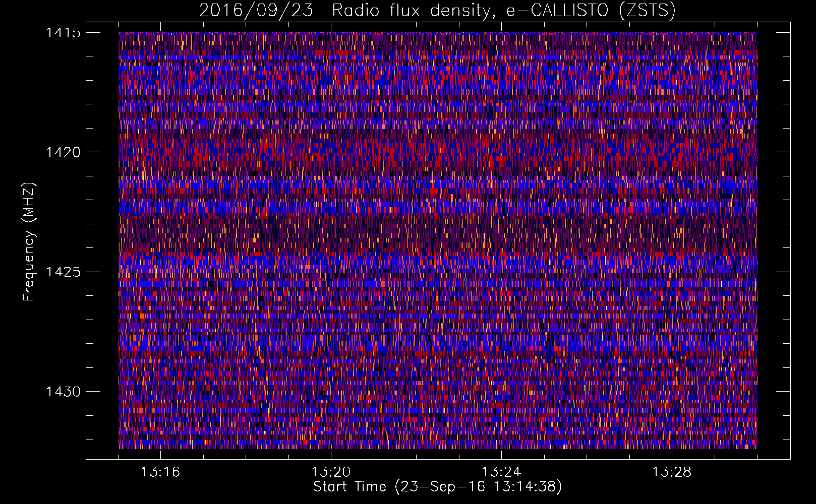Click the 13:16 time tick label
The height and width of the screenshot is (504, 816).
click(160, 472)
